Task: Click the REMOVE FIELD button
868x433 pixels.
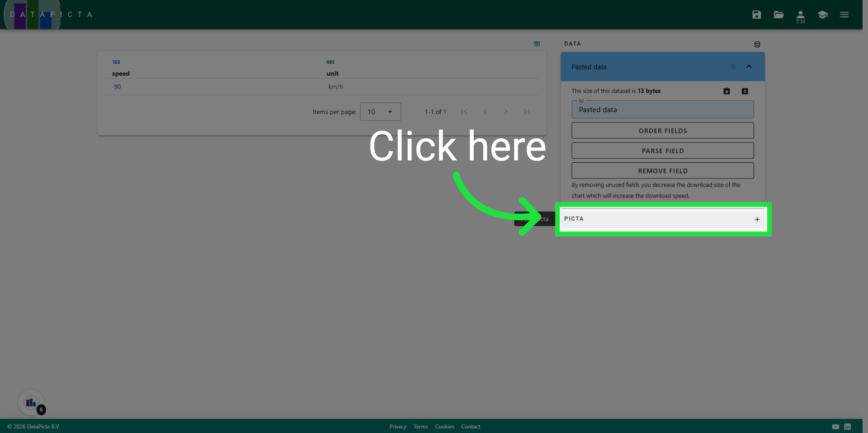Action: pyautogui.click(x=662, y=171)
